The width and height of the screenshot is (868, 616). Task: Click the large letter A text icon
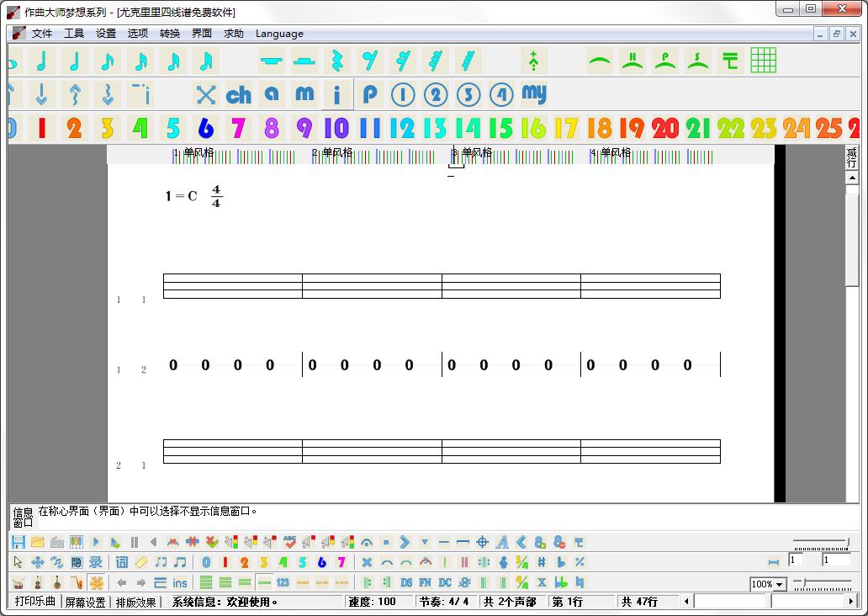(x=502, y=542)
